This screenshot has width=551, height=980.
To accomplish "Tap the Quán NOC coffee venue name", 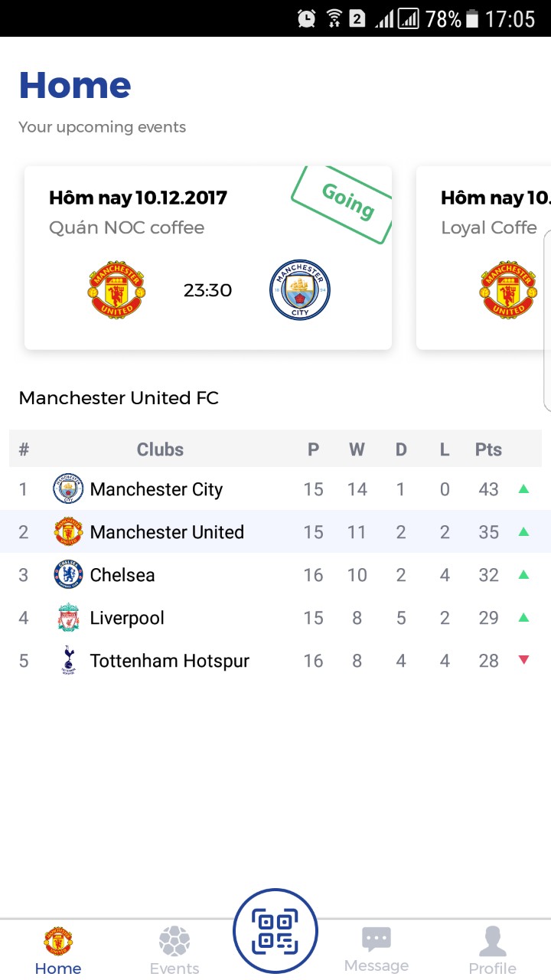I will click(x=126, y=227).
